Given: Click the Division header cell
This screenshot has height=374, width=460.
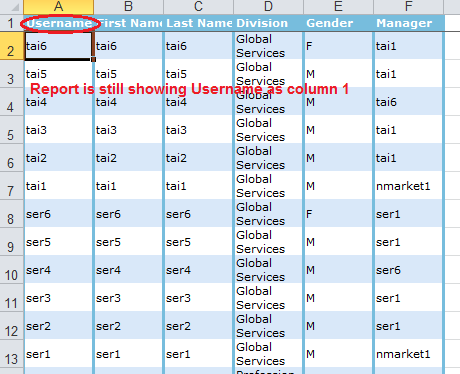Looking at the screenshot, I should (x=268, y=23).
